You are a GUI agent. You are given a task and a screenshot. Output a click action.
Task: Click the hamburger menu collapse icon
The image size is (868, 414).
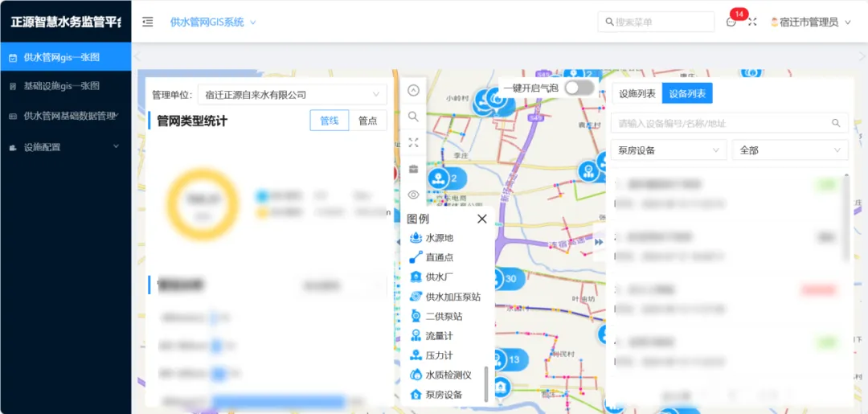148,23
